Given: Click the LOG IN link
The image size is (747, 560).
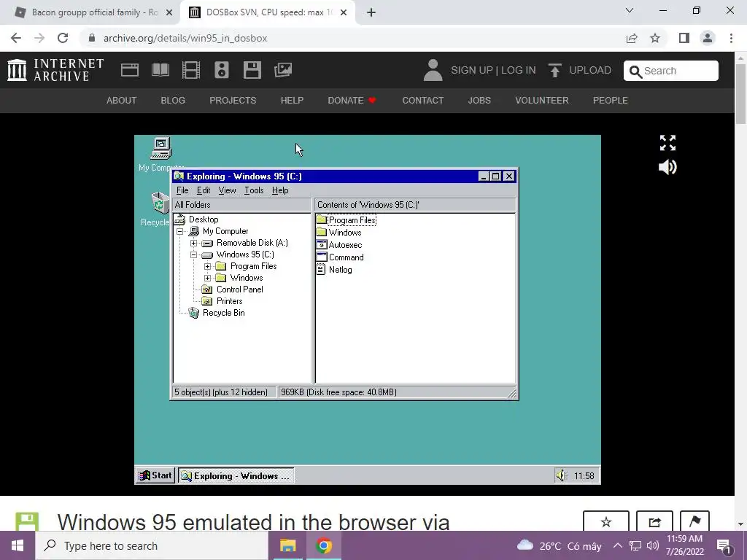Looking at the screenshot, I should (519, 71).
